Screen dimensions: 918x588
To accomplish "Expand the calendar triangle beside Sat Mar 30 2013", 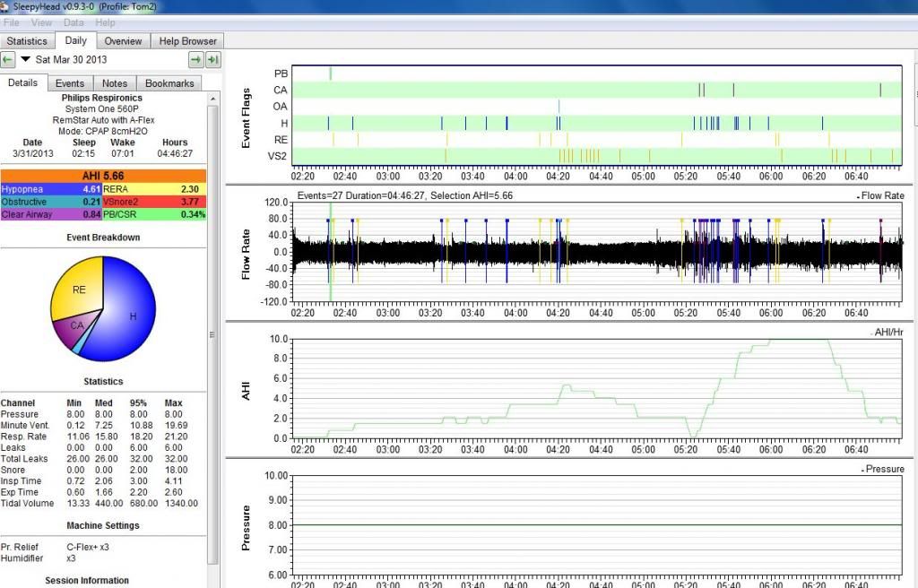I will point(26,60).
